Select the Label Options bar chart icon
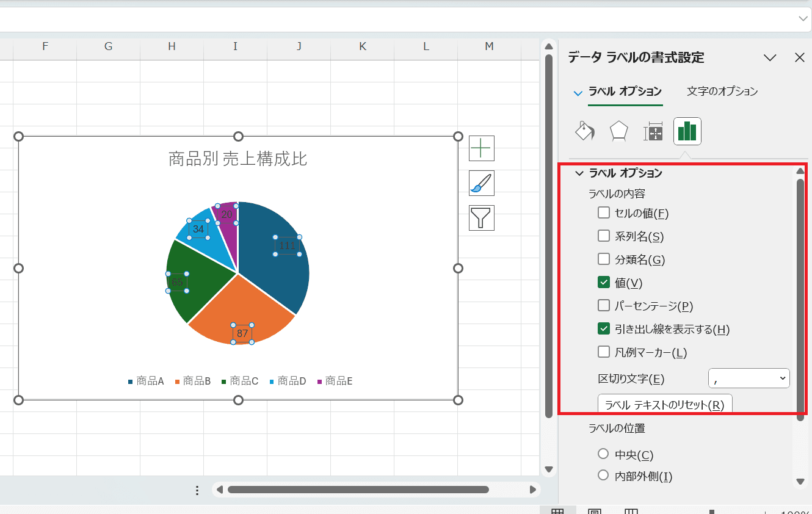The height and width of the screenshot is (514, 812). click(687, 131)
